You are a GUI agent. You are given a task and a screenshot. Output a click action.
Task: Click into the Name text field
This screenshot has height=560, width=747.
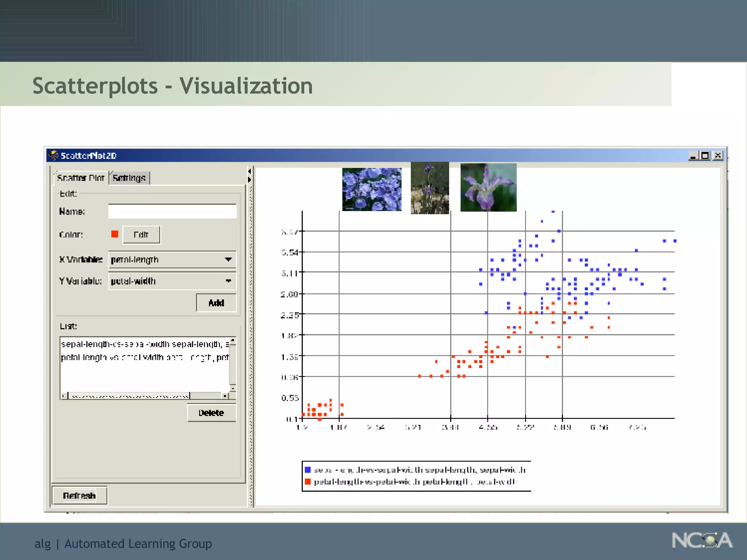click(x=172, y=211)
